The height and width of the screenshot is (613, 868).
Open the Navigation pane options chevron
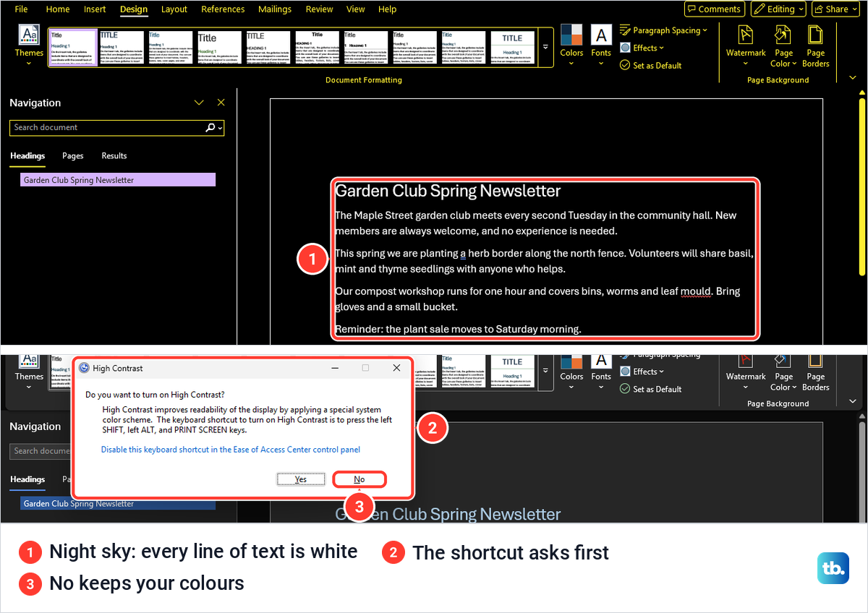click(x=200, y=103)
